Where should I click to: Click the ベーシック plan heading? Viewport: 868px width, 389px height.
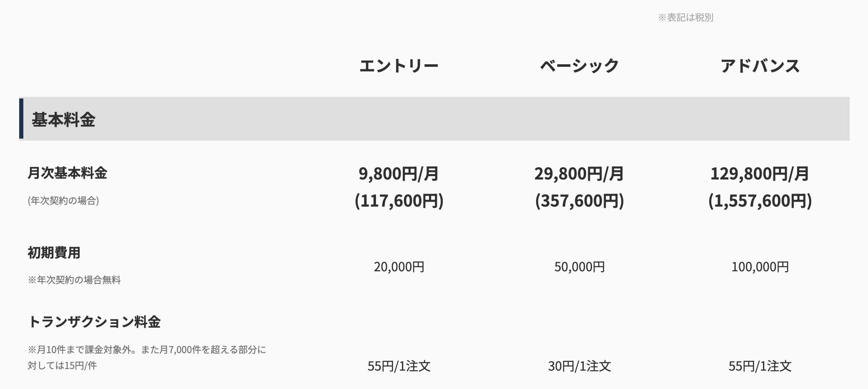[580, 66]
